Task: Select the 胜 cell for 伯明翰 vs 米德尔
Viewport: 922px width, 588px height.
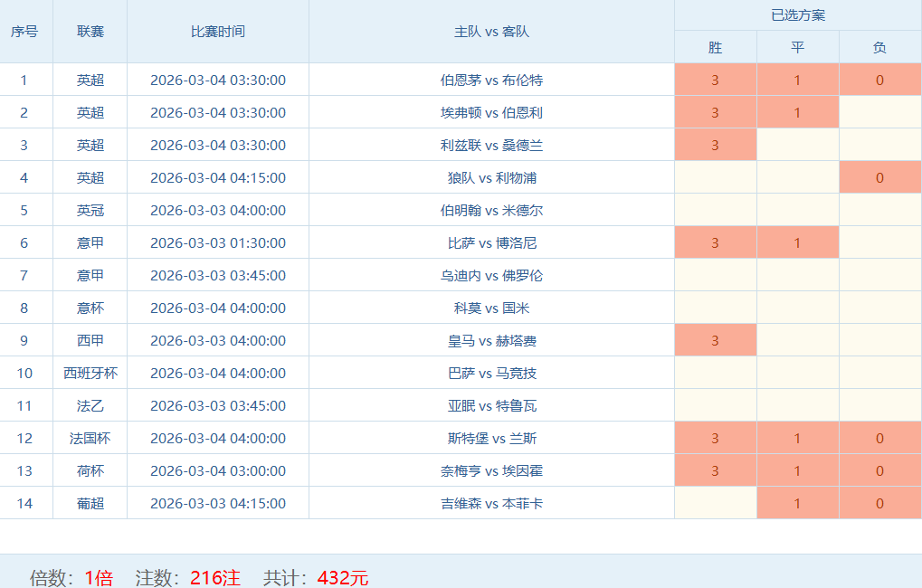Action: [x=715, y=210]
